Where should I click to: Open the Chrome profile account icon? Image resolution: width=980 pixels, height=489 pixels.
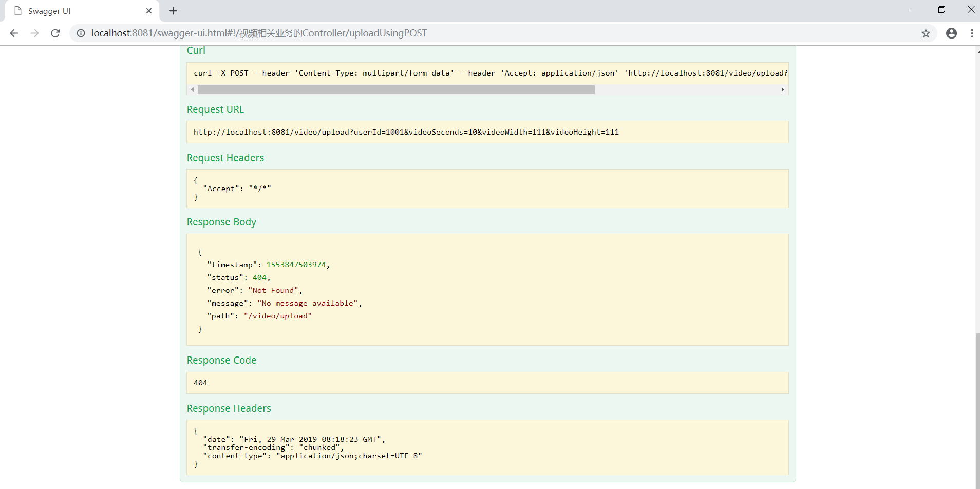[x=951, y=33]
